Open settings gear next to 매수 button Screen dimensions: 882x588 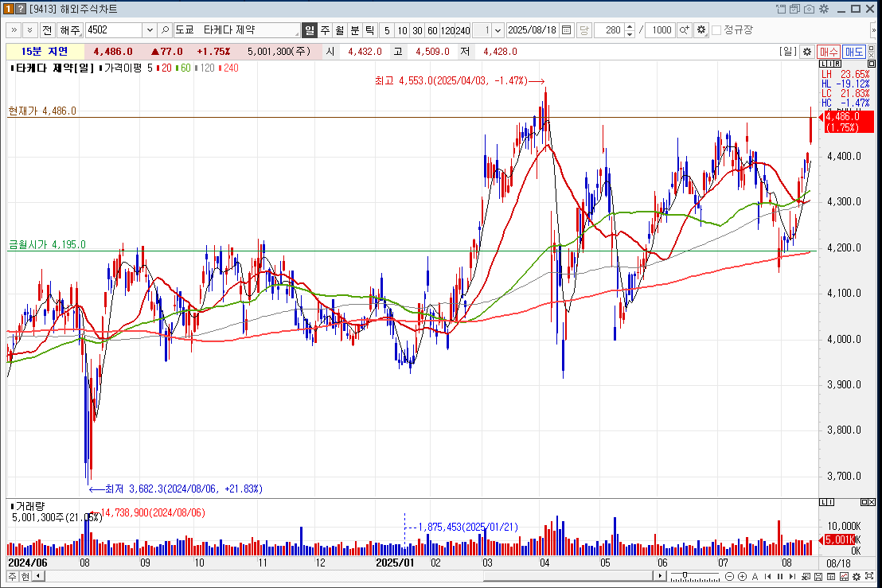click(807, 52)
